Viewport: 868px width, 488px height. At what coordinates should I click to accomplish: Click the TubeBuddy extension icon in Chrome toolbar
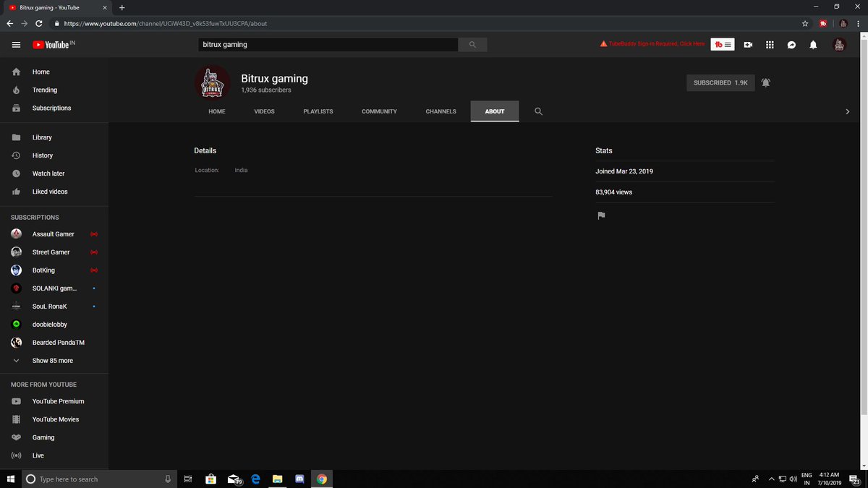coord(824,23)
